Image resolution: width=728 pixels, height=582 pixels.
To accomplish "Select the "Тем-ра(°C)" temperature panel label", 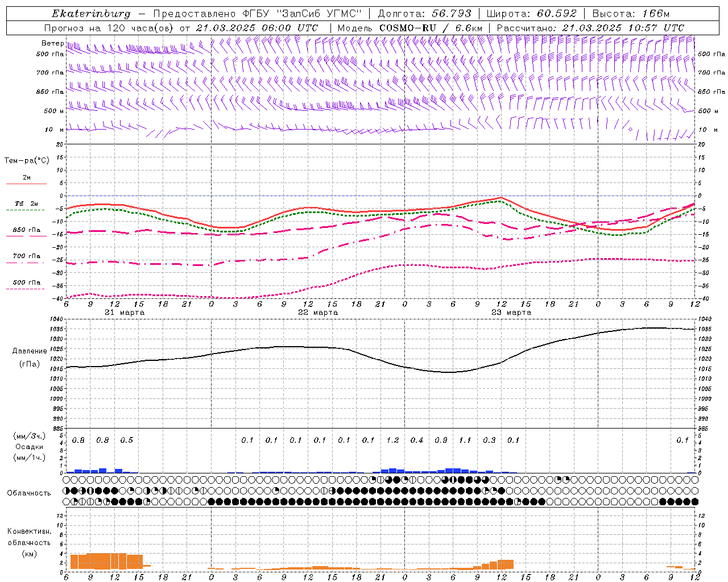I will click(27, 161).
